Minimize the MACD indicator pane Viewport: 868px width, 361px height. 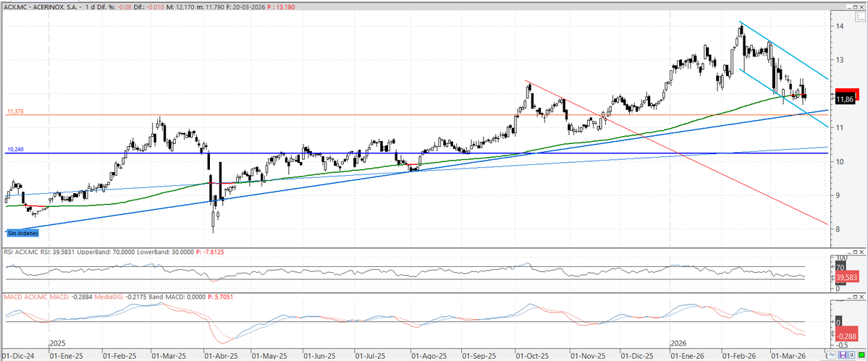848,297
